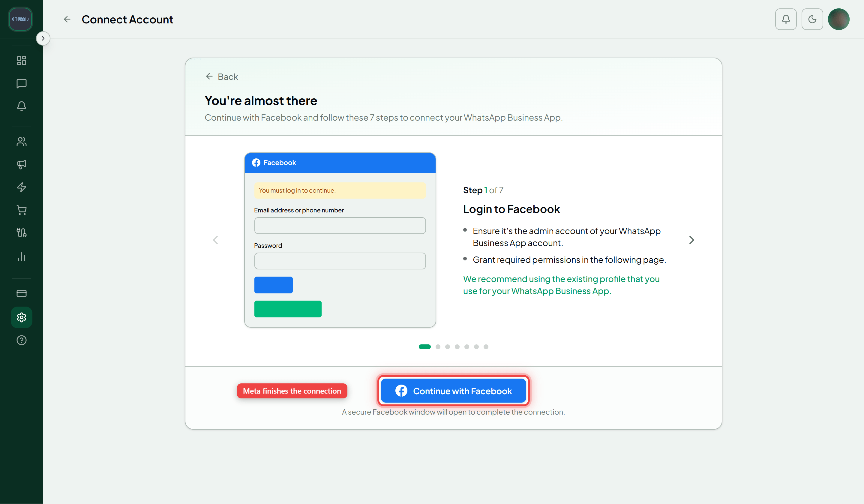Open the user profile avatar
The height and width of the screenshot is (504, 864).
(x=838, y=19)
